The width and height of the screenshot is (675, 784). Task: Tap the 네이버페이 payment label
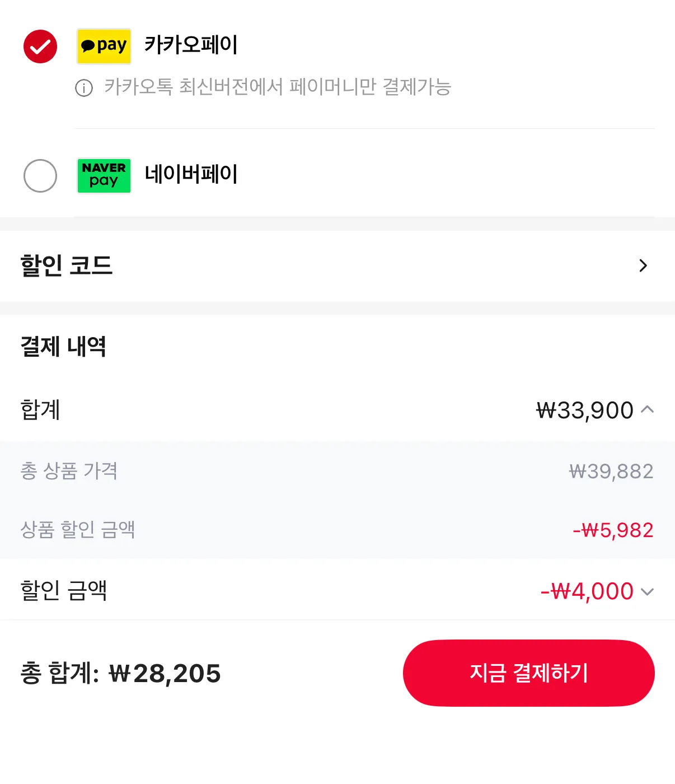pos(191,174)
